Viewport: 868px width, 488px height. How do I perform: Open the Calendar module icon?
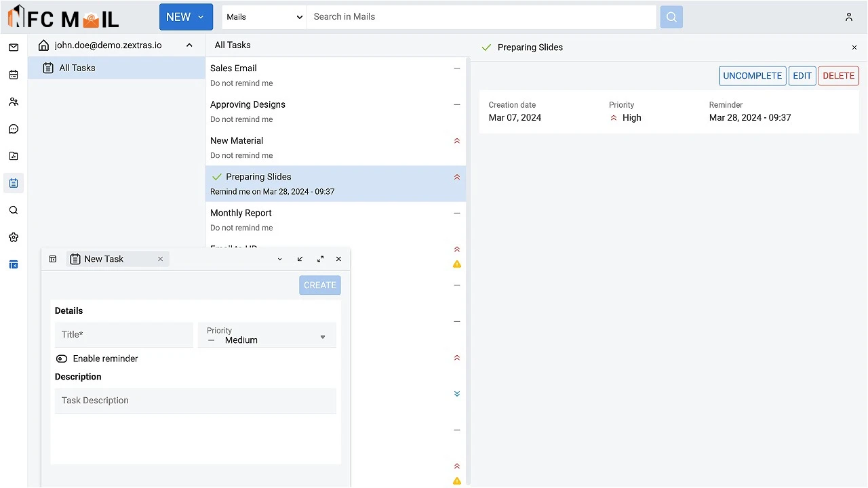click(x=14, y=75)
